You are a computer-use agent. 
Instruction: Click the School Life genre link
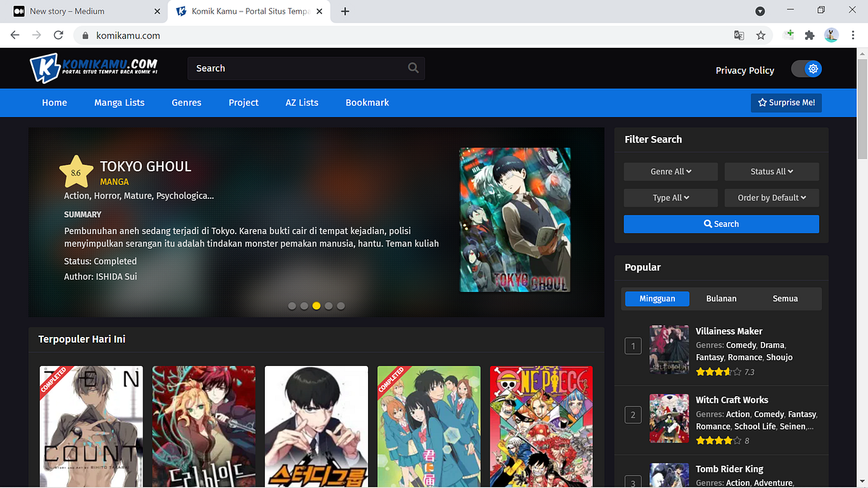pyautogui.click(x=755, y=427)
